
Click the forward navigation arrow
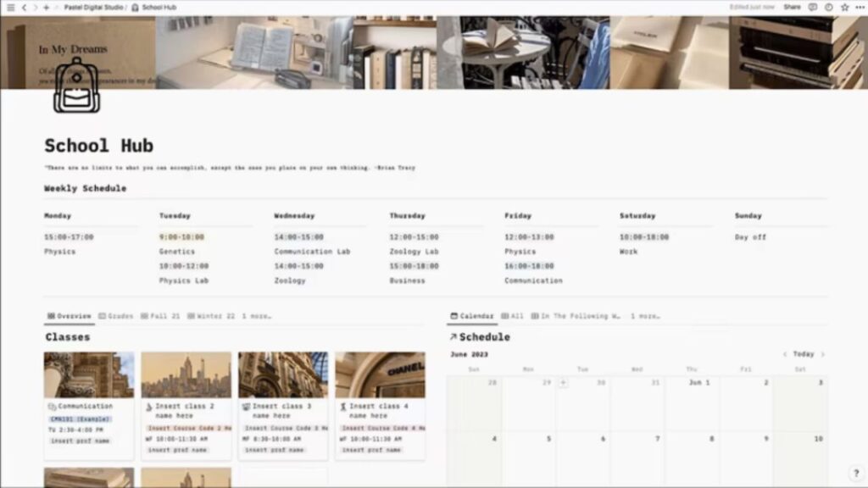tap(34, 7)
